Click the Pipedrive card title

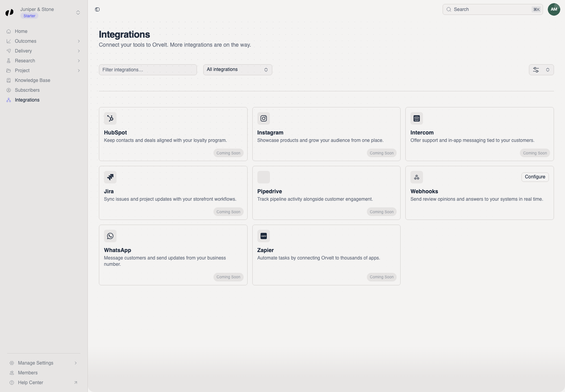tap(270, 191)
